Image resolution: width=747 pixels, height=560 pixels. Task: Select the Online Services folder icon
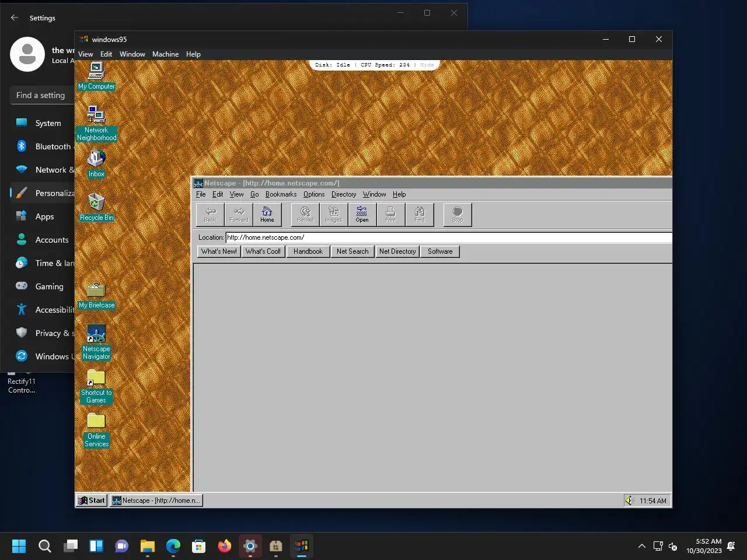click(x=96, y=430)
